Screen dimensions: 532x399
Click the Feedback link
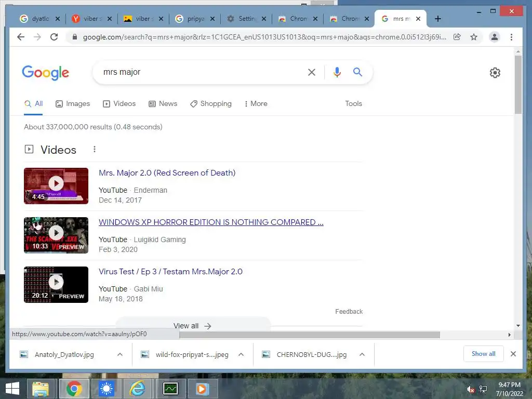[349, 312]
